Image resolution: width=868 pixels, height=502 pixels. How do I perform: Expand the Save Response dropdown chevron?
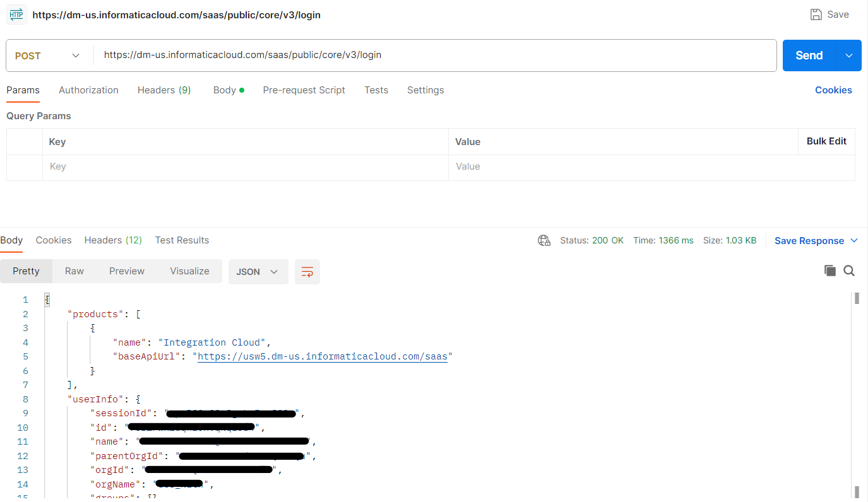(x=854, y=240)
